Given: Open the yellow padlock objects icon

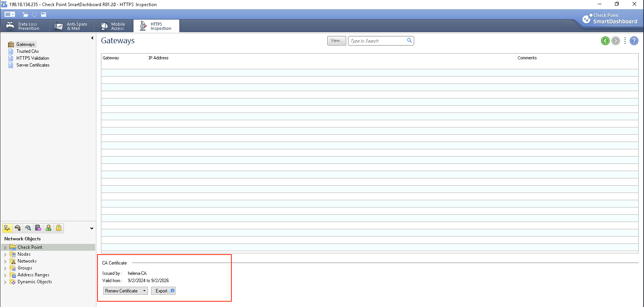Looking at the screenshot, I should click(x=59, y=228).
